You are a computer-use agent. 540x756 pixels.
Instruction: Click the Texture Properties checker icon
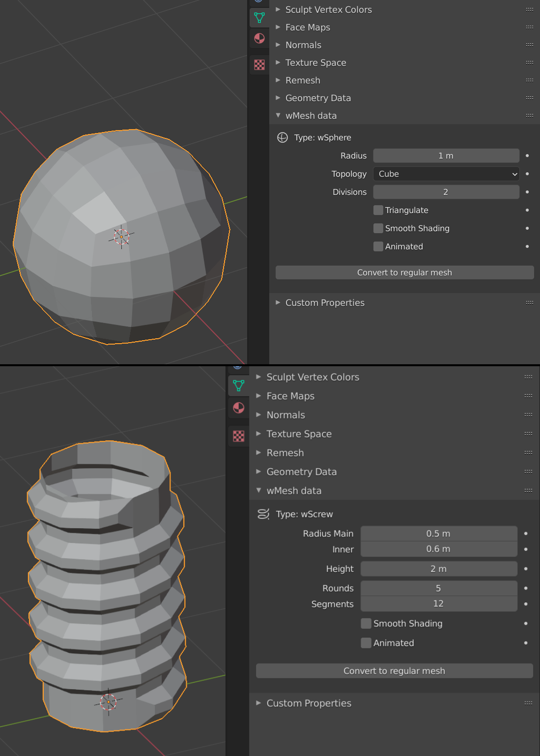tap(259, 65)
